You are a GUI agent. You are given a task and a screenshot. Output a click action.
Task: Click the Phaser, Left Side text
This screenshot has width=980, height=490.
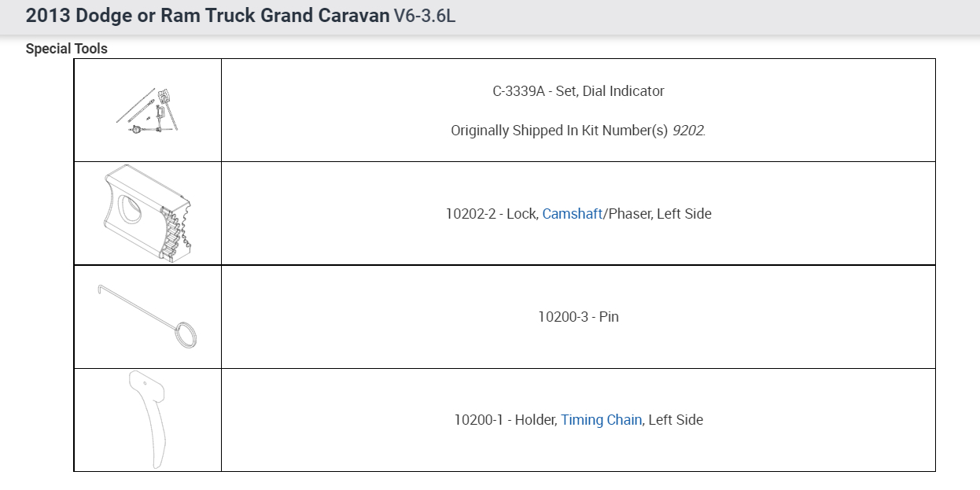pyautogui.click(x=659, y=213)
